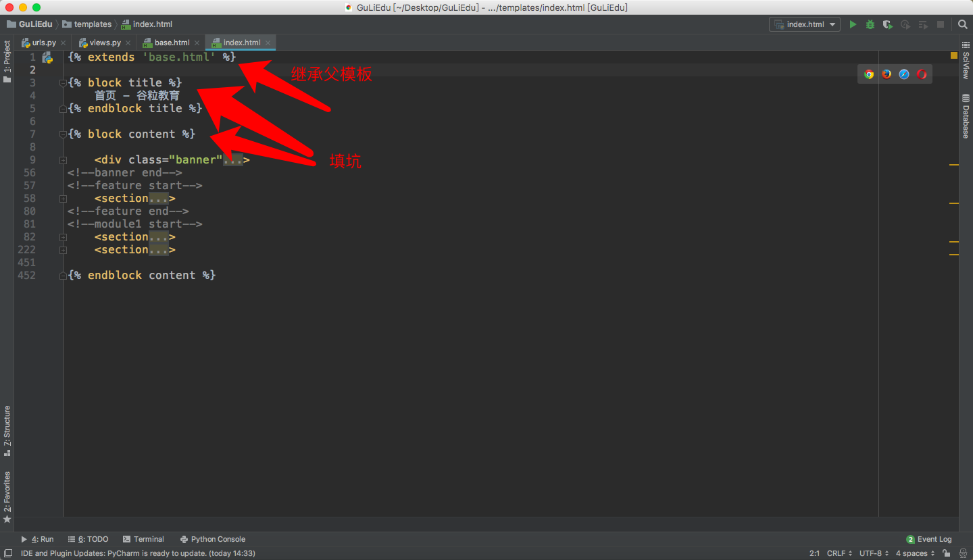This screenshot has width=973, height=560.
Task: Preview page in Firefox browser
Action: (887, 74)
